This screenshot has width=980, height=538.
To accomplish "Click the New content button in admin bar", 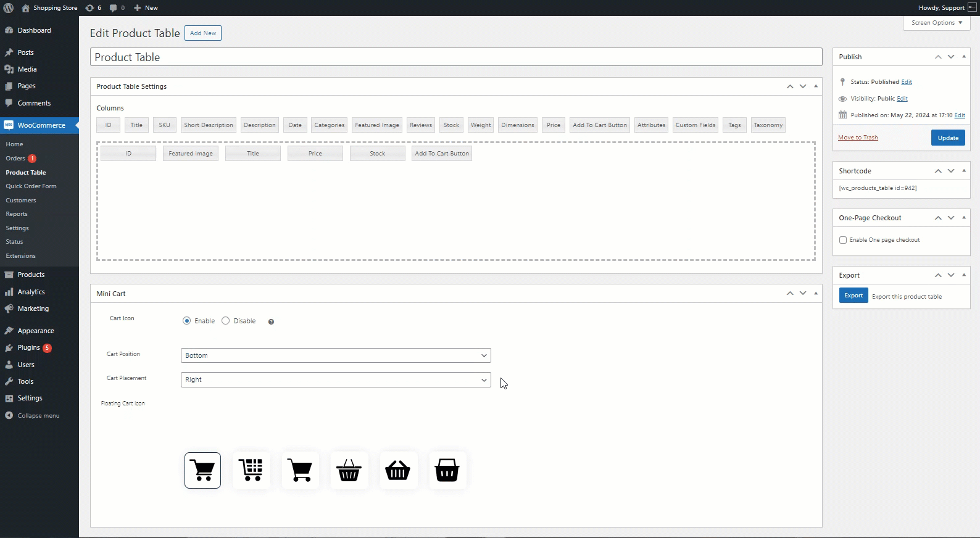I will (x=146, y=8).
